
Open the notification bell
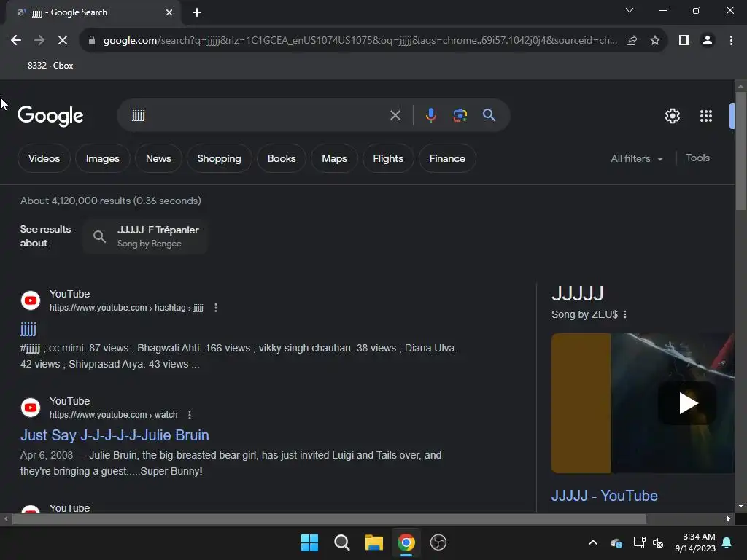click(x=727, y=542)
